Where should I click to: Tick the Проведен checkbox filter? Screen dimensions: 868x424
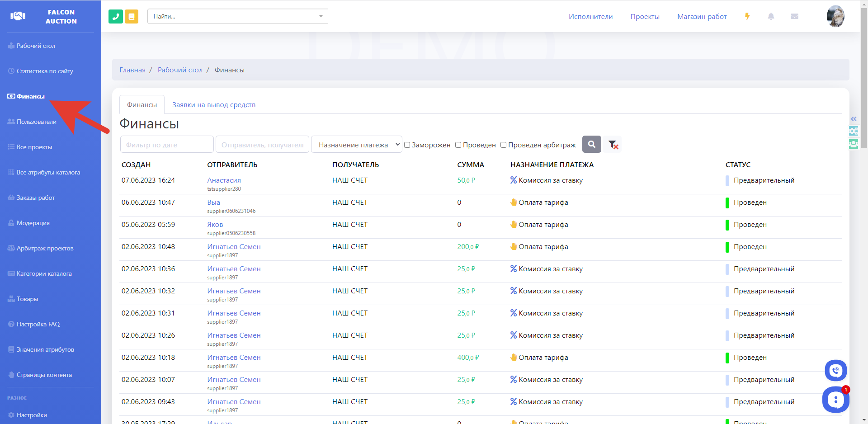tap(458, 145)
